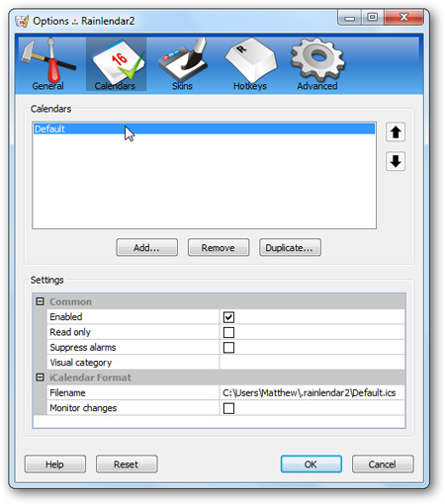Click the Add... button
This screenshot has width=445, height=504.
tap(146, 248)
